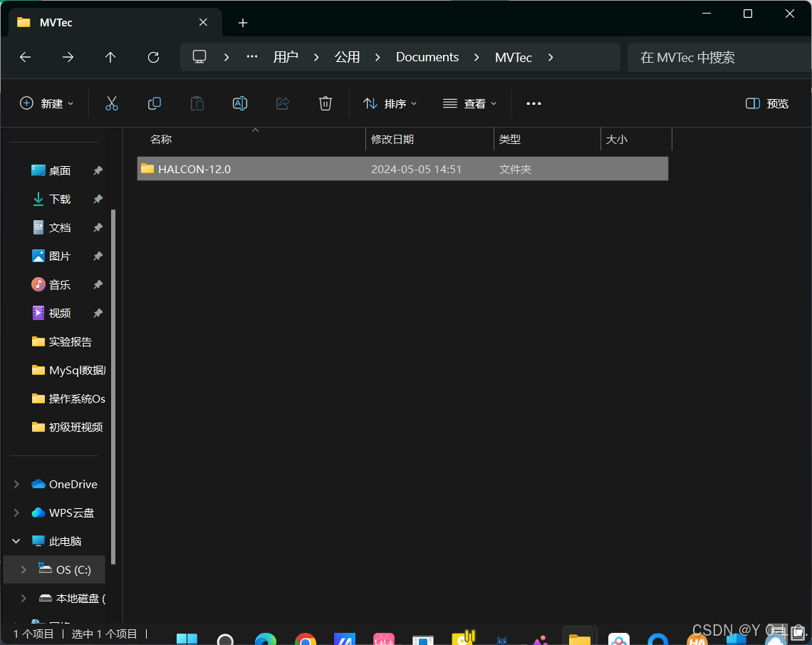Select the HALCON-12.0 folder
Screen dimensions: 812x645
coord(402,169)
